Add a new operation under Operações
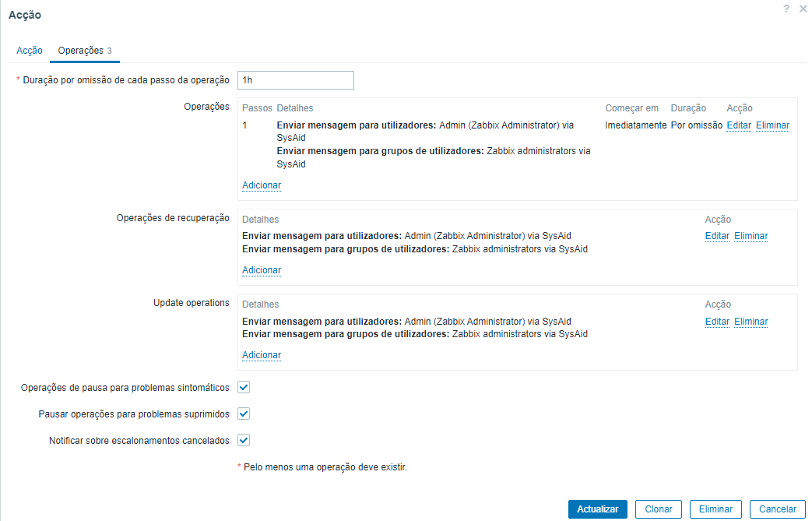The height and width of the screenshot is (521, 812). point(262,185)
